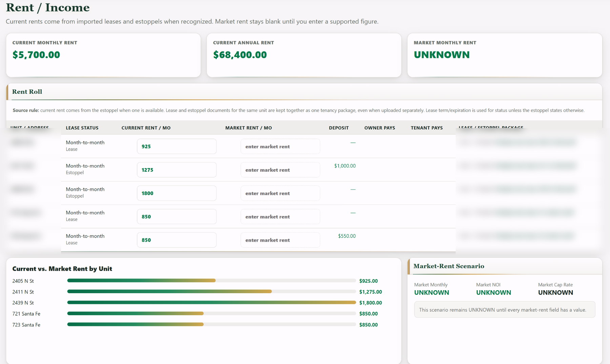The height and width of the screenshot is (364, 610).
Task: Select the $550.00 deposit value
Action: click(x=347, y=236)
